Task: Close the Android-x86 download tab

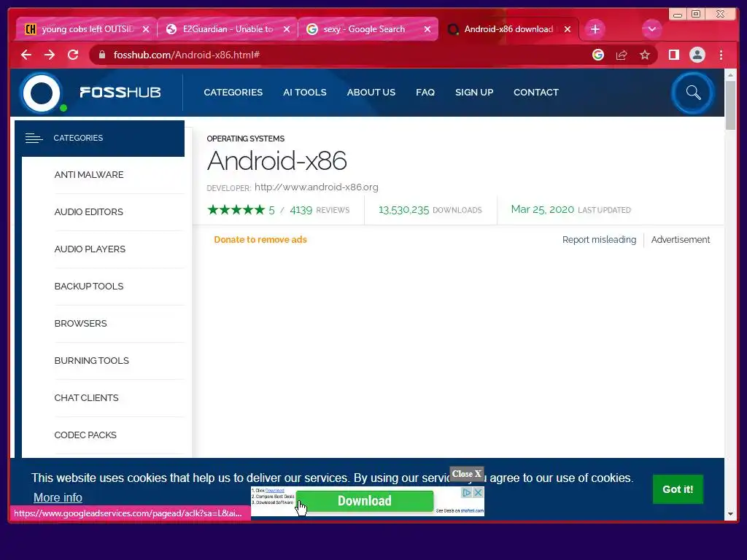Action: click(x=568, y=29)
